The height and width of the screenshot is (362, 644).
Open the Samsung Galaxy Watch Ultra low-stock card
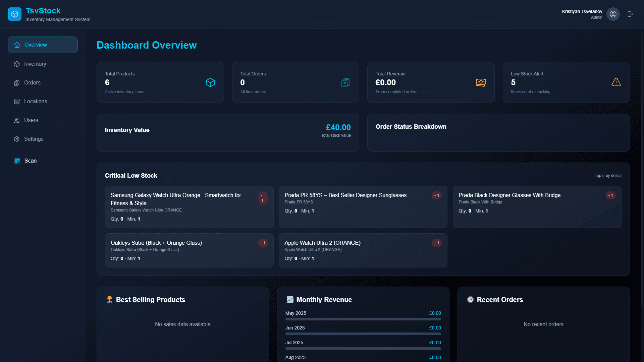tap(189, 207)
